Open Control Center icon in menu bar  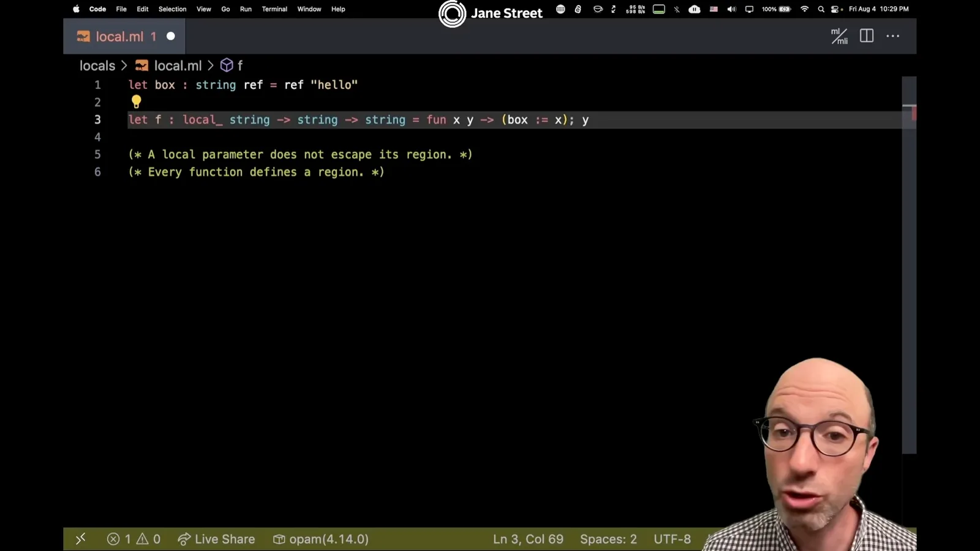tap(836, 9)
